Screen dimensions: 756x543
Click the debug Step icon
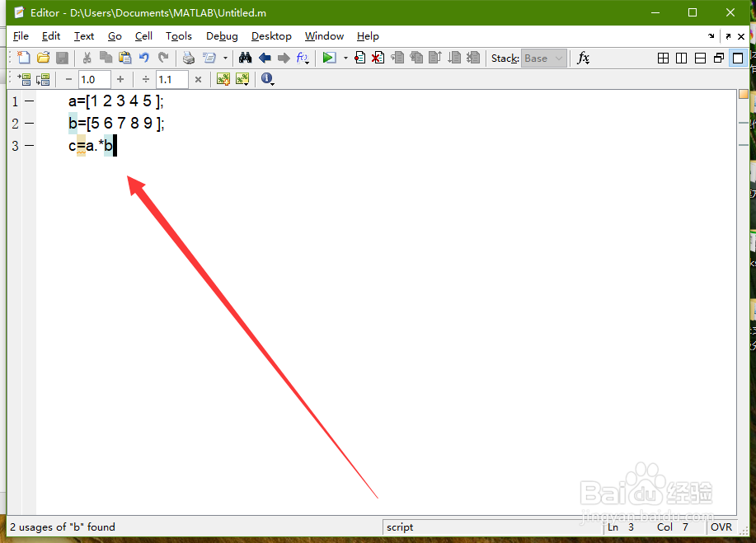397,58
